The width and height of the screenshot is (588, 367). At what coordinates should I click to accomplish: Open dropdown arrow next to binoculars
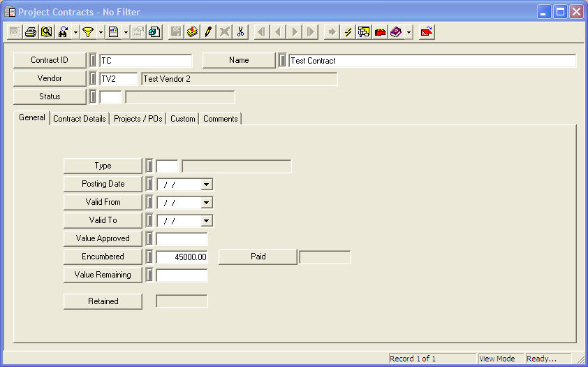(x=75, y=32)
